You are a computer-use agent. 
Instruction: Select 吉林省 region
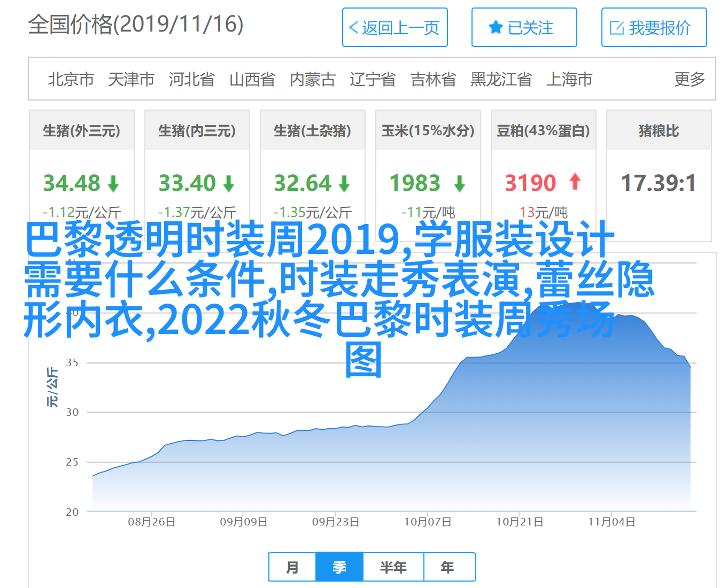434,79
